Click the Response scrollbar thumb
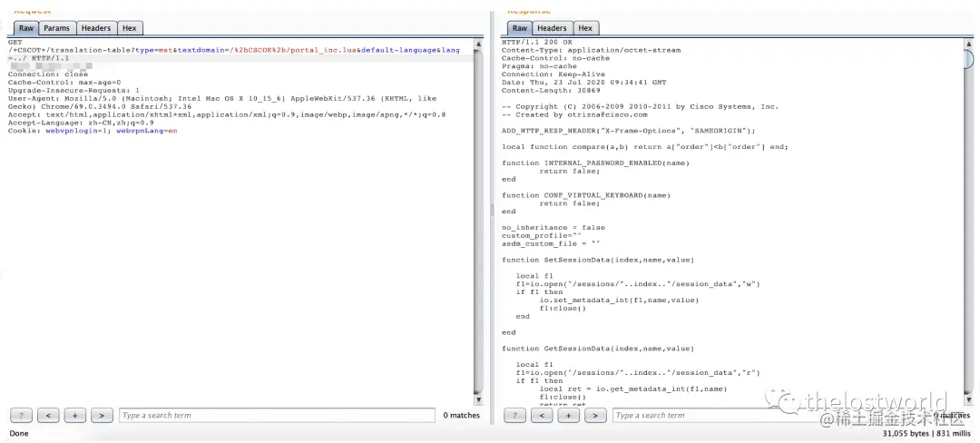 pyautogui.click(x=969, y=59)
